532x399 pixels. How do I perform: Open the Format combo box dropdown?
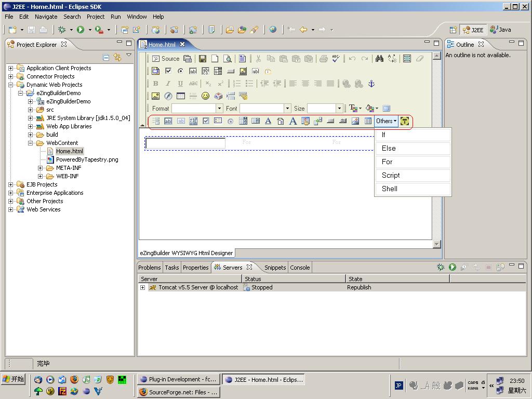coord(219,109)
